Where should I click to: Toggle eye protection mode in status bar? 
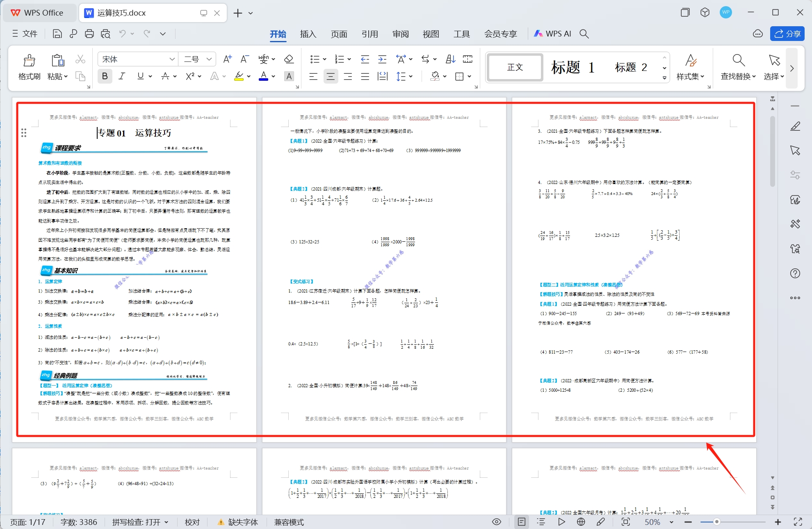click(496, 522)
